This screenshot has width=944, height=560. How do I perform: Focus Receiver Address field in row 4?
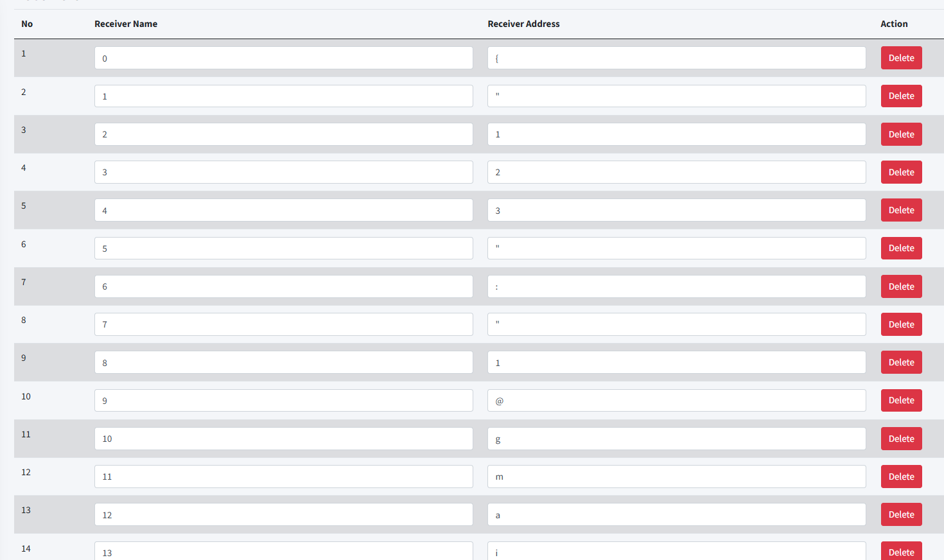[x=676, y=172]
